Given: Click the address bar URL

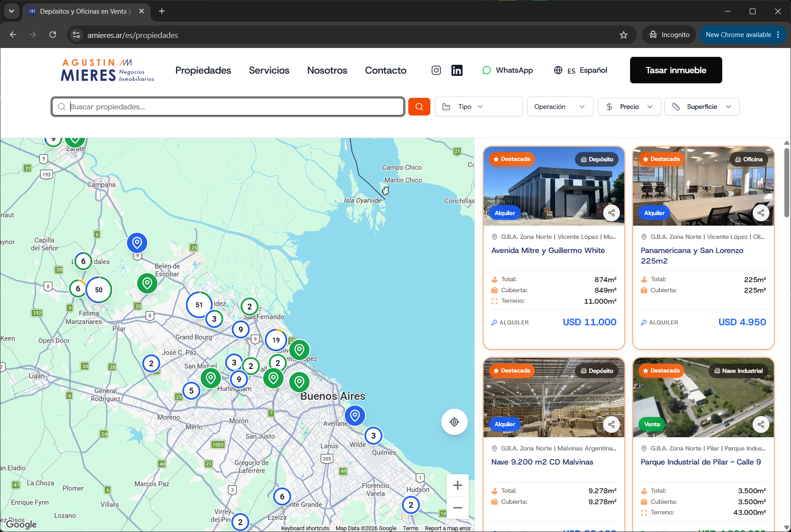Looking at the screenshot, I should click(133, 35).
